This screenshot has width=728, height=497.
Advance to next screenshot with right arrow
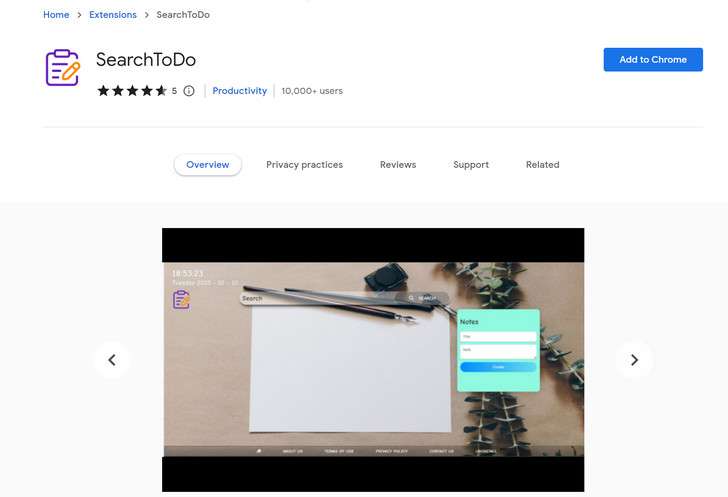[634, 360]
